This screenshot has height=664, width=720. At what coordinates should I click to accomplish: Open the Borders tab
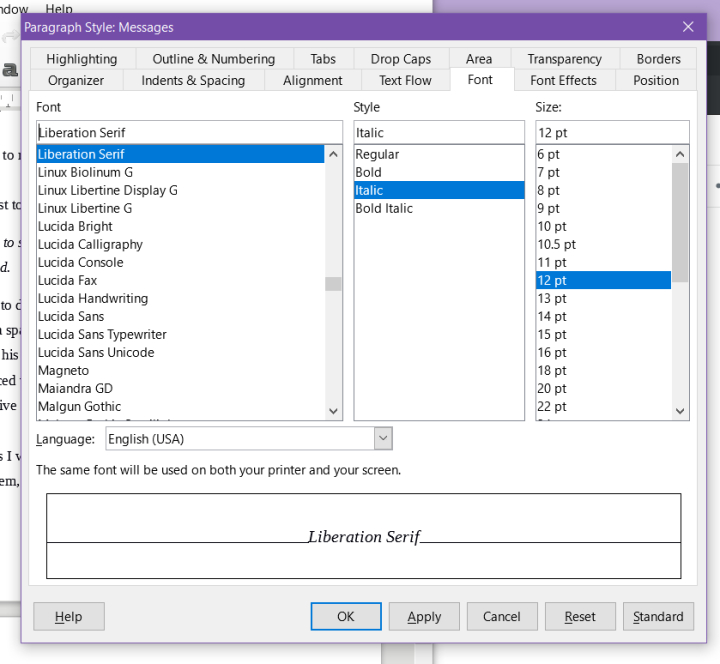coord(658,59)
